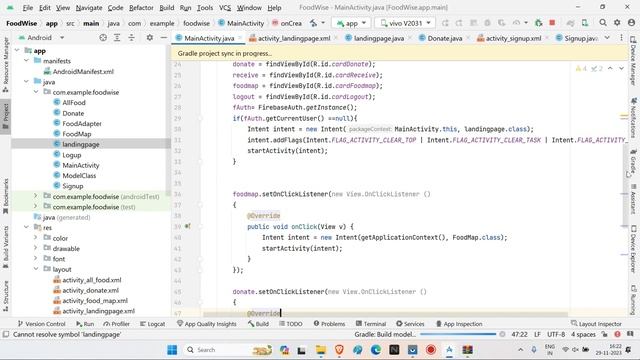Toggle the Project side tool window
640x360 pixels.
(6, 116)
